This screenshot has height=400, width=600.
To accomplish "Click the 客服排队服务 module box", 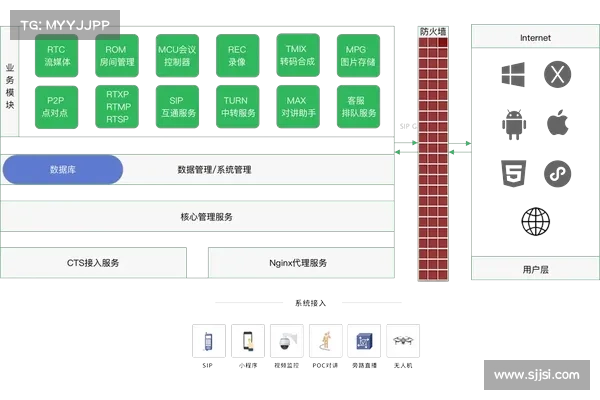I will coord(359,106).
